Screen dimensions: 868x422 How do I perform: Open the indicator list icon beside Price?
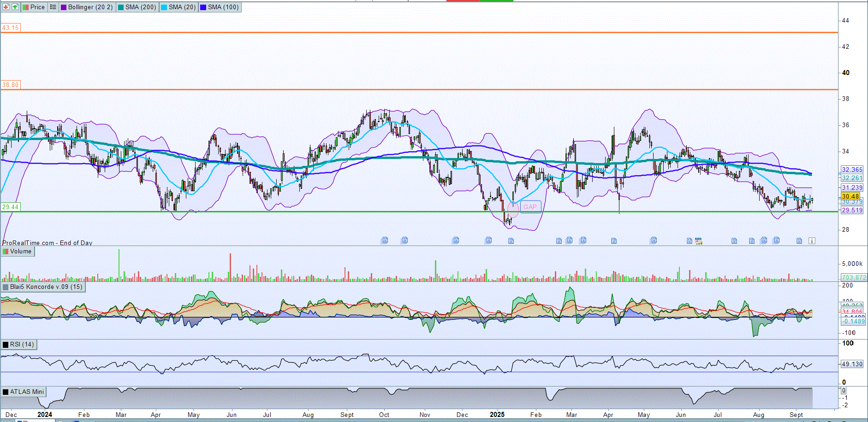(x=53, y=7)
